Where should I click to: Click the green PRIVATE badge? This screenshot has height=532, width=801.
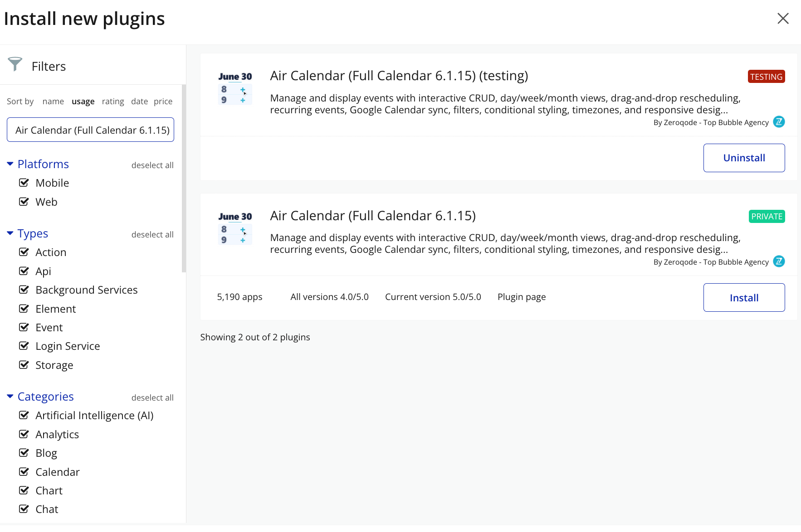[x=767, y=217]
